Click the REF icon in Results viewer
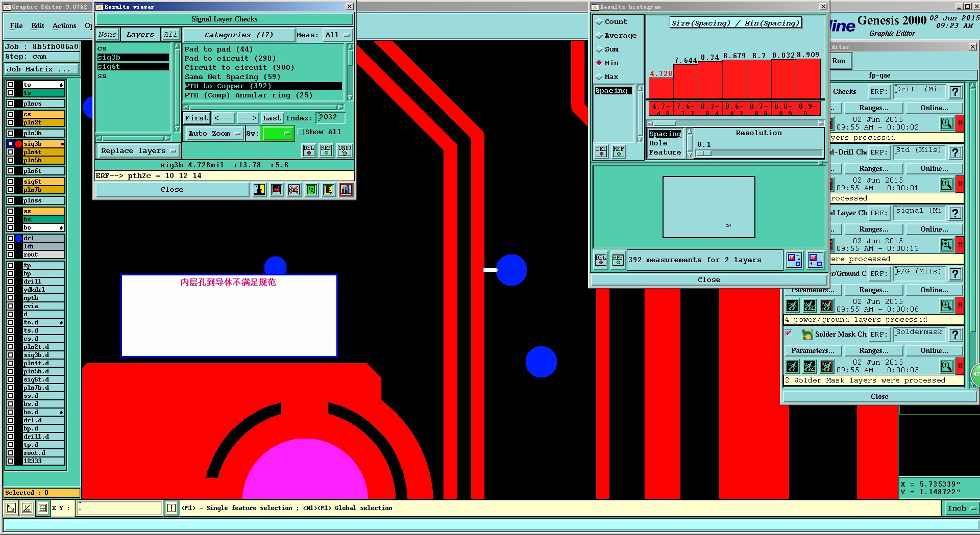 point(326,150)
